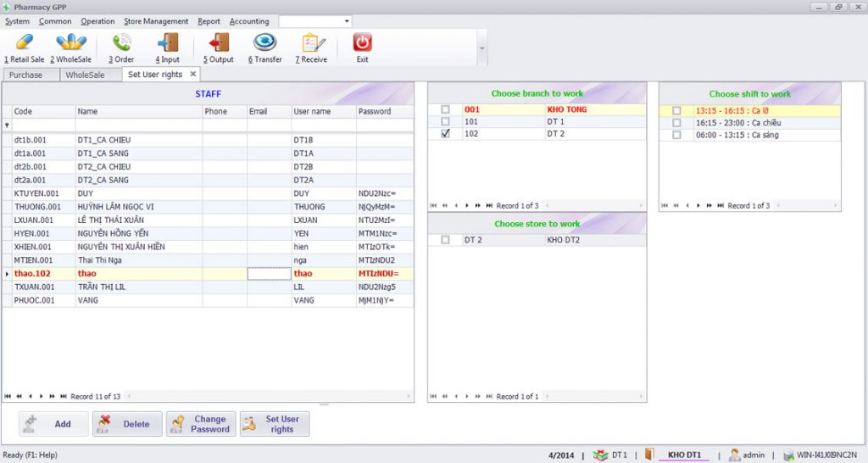Click the admin user icon in status bar

pos(734,455)
